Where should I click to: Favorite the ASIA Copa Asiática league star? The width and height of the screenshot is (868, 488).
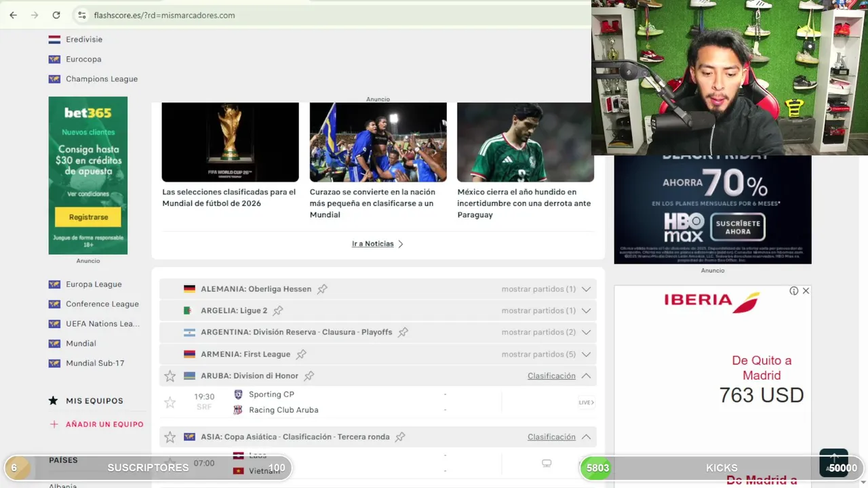[x=170, y=436]
